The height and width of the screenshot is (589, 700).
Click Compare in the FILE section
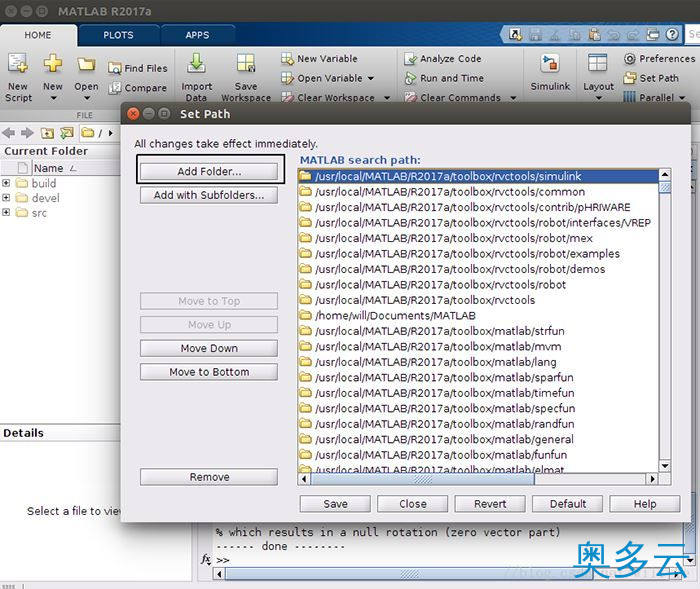tap(138, 88)
